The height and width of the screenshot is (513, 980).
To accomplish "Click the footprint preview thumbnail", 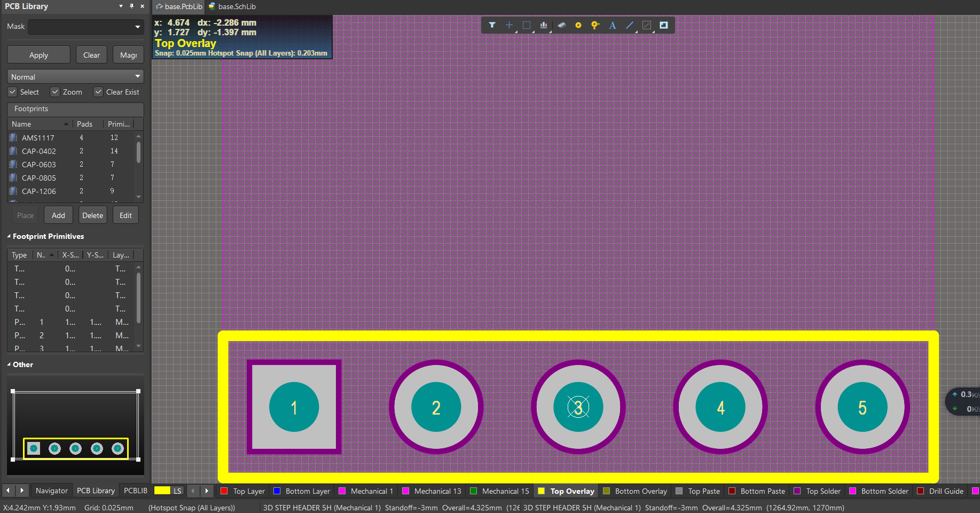I will (x=75, y=424).
